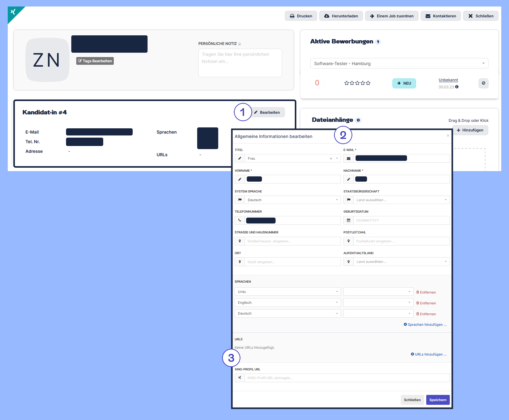The image size is (509, 420).
Task: Click the reject icon next to Unbekannt
Action: point(483,83)
